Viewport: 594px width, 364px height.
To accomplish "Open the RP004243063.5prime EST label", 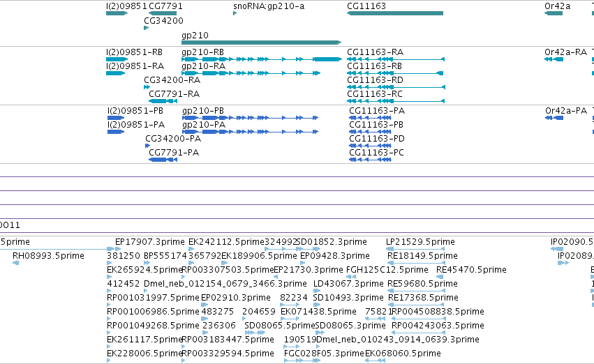I will 438,326.
